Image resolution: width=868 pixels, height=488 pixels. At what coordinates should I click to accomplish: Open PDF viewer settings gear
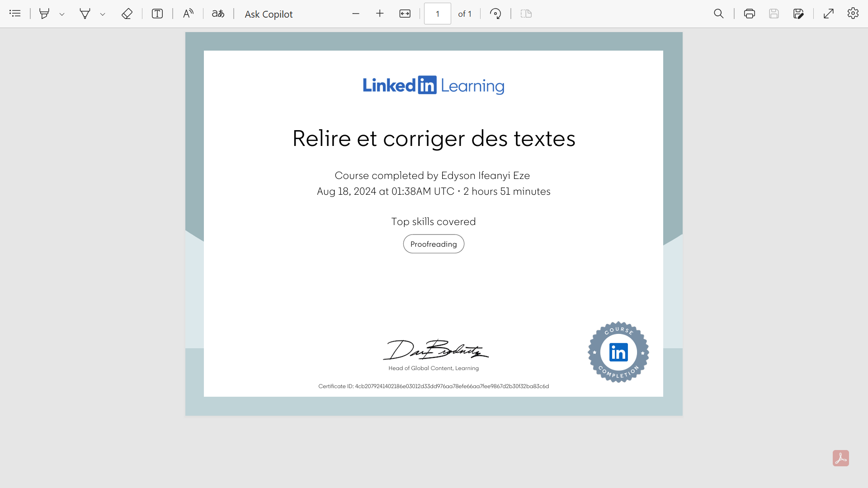click(x=853, y=14)
